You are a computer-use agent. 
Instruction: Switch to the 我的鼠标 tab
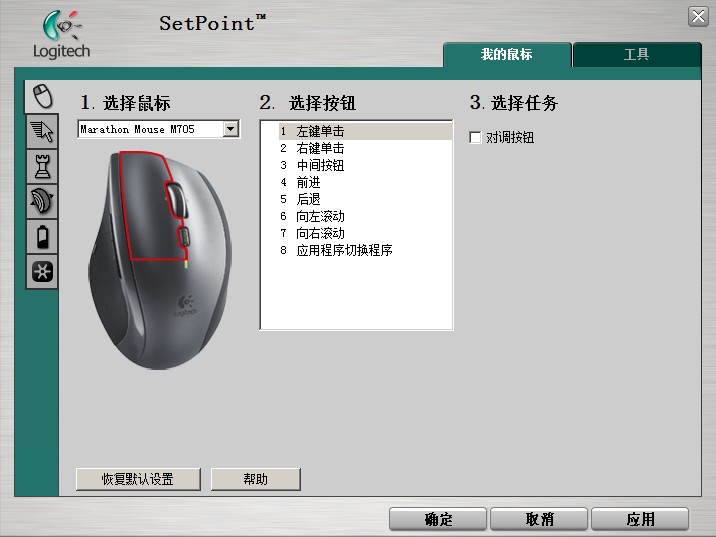(506, 55)
